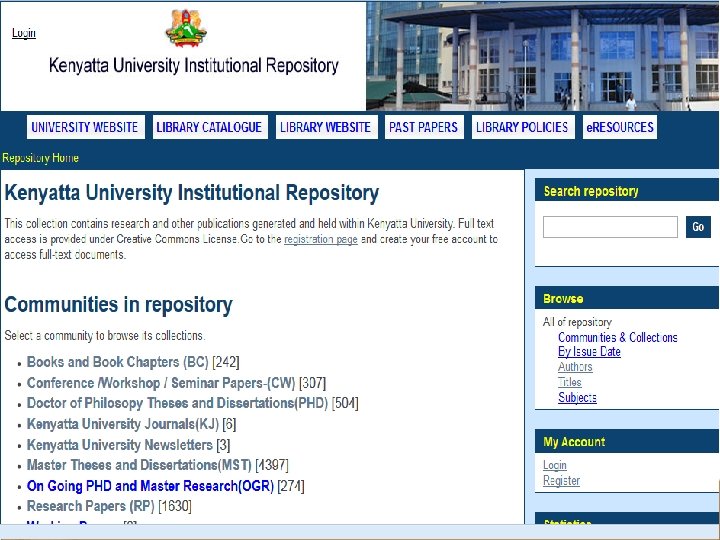Browse by Authors
720x540 pixels.
(x=575, y=367)
